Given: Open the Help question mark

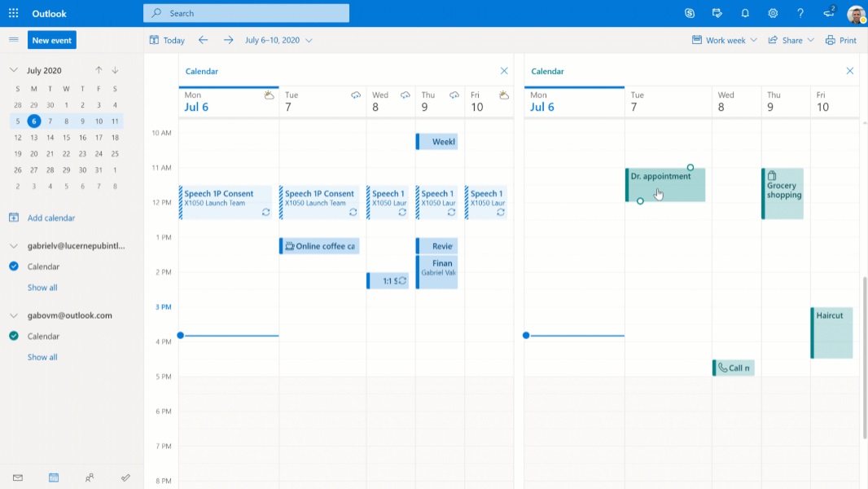Looking at the screenshot, I should pyautogui.click(x=800, y=13).
